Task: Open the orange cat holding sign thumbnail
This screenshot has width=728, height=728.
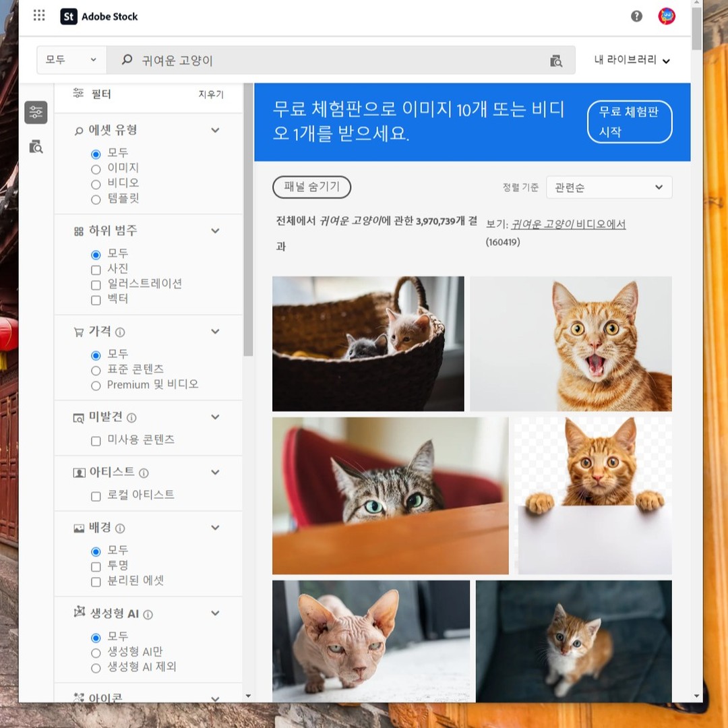Action: (x=593, y=496)
